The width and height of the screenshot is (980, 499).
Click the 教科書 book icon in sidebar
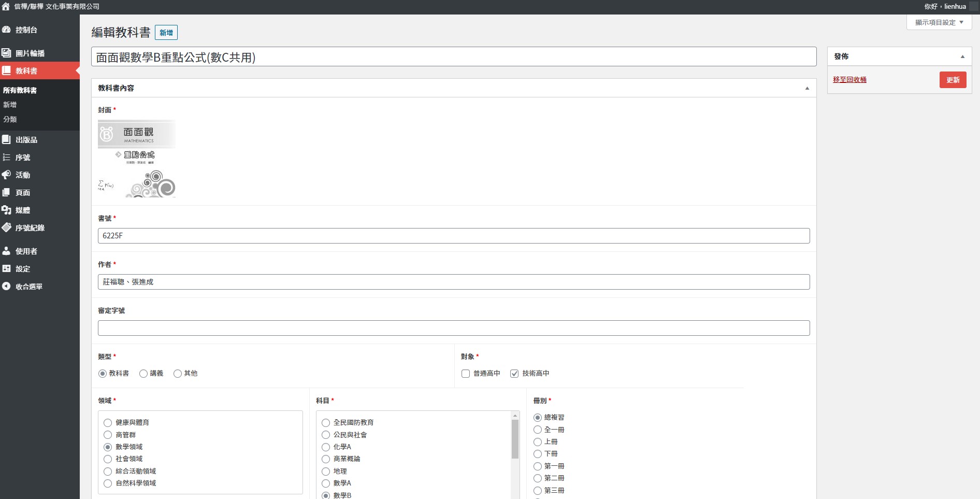pyautogui.click(x=6, y=70)
